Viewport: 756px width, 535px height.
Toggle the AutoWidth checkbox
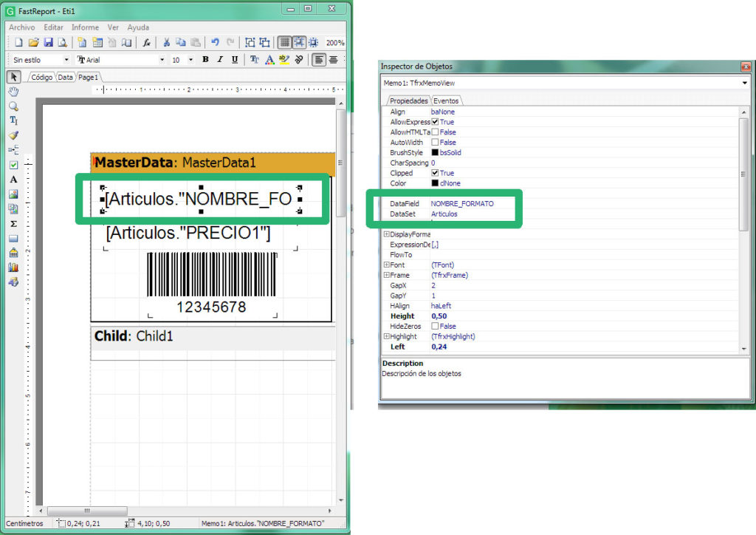[435, 143]
